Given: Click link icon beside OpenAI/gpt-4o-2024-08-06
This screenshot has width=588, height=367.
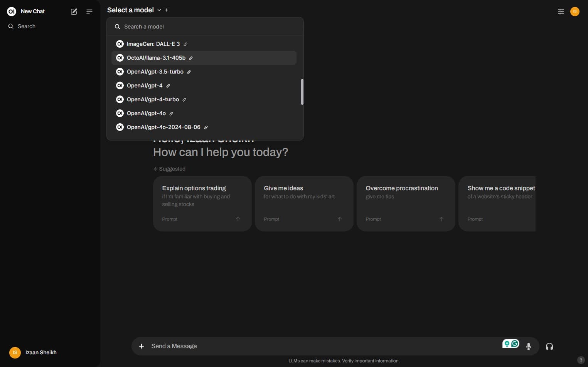Looking at the screenshot, I should click(206, 127).
